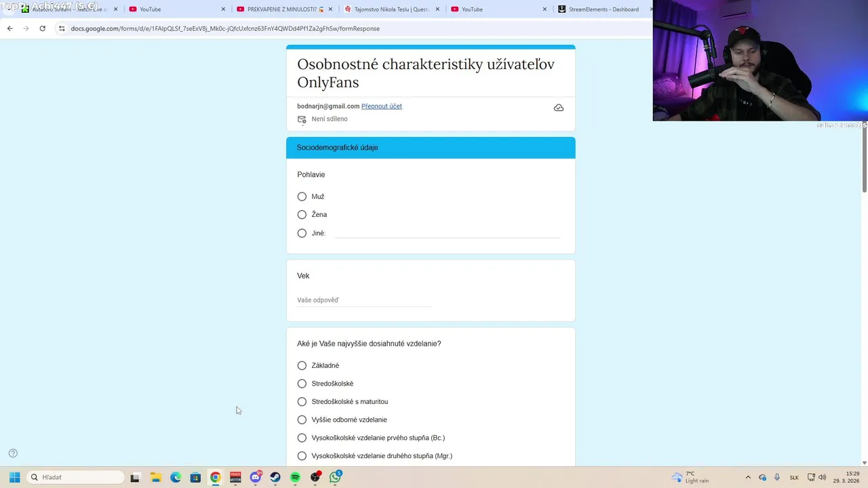868x488 pixels.
Task: Choose 'Stredoškolské s maturitou' option
Action: tap(302, 402)
